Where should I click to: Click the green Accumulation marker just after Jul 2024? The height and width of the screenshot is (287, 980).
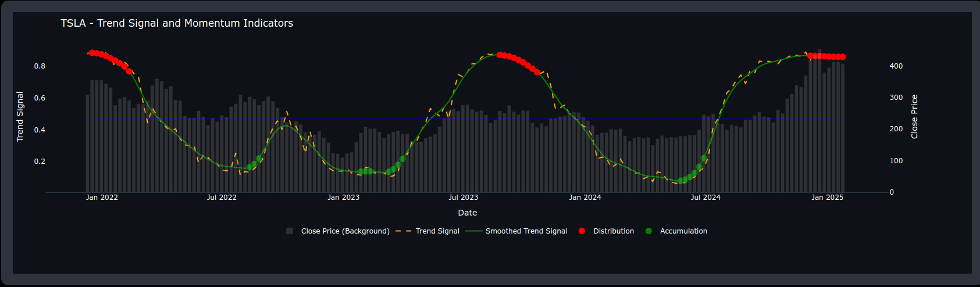pyautogui.click(x=704, y=158)
